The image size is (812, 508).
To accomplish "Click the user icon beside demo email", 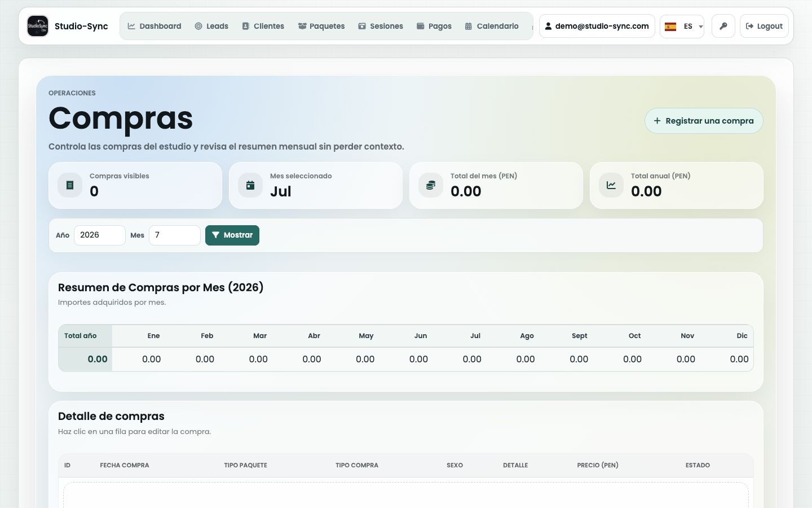I will 548,26.
